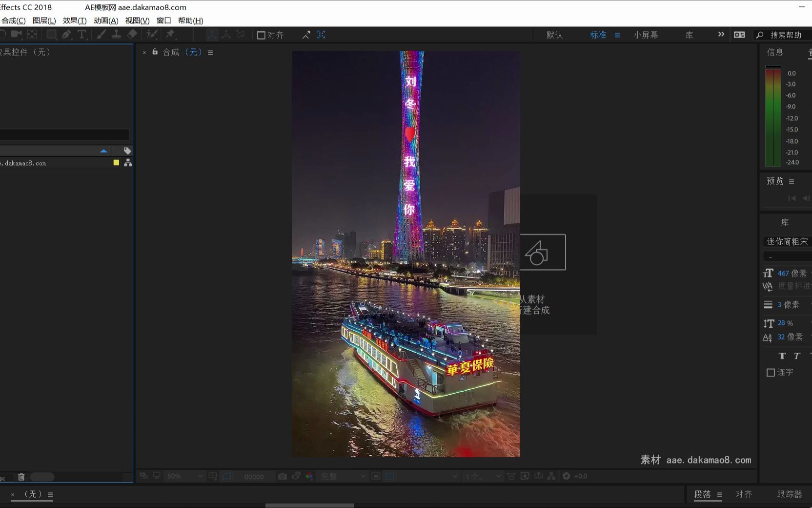Screen dimensions: 812x508
Task: Select the Eraser tool
Action: (132, 34)
